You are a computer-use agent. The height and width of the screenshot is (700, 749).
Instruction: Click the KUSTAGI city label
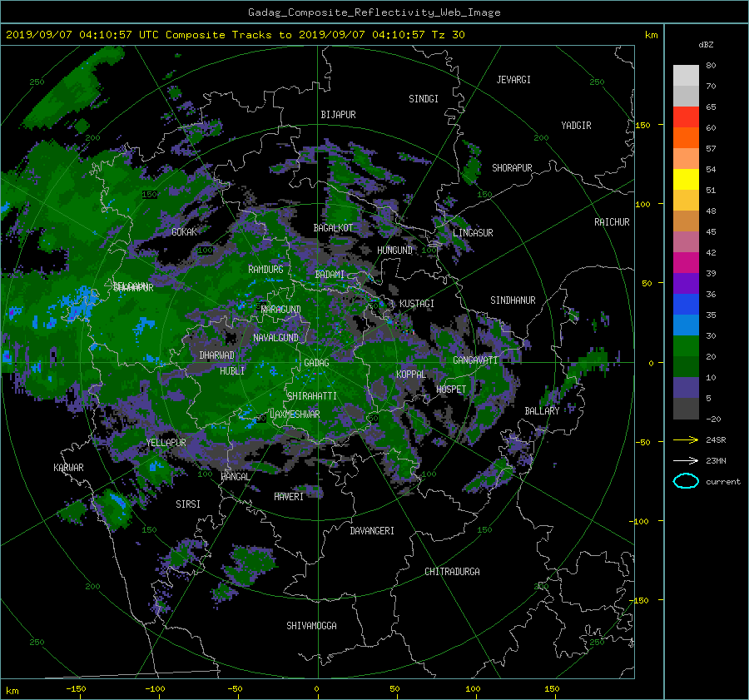(417, 304)
